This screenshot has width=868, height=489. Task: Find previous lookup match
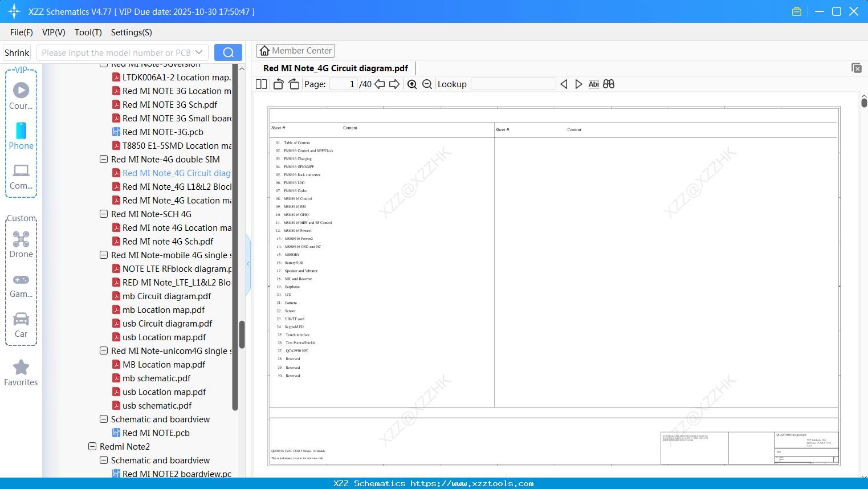click(x=564, y=84)
